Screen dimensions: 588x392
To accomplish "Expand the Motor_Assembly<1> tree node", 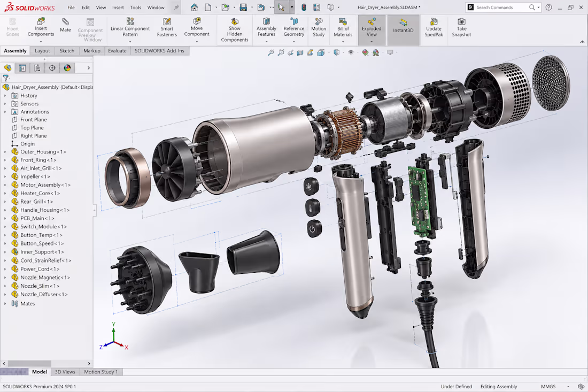I will [x=5, y=185].
